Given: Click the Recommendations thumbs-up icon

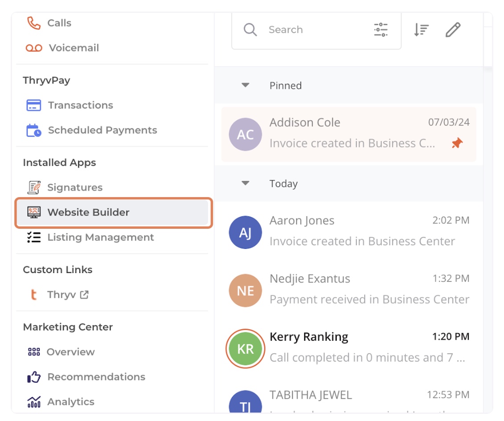Looking at the screenshot, I should [34, 377].
